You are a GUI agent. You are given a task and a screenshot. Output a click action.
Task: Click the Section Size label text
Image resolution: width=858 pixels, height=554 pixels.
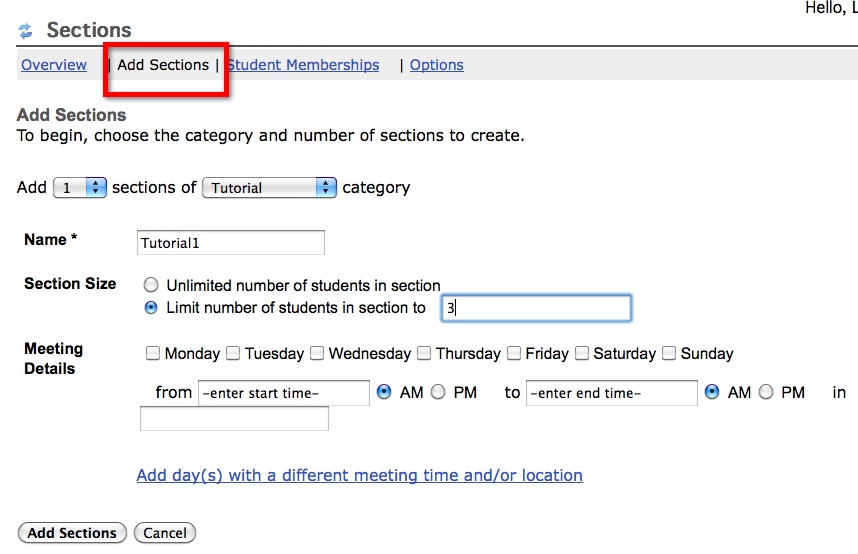click(x=70, y=284)
